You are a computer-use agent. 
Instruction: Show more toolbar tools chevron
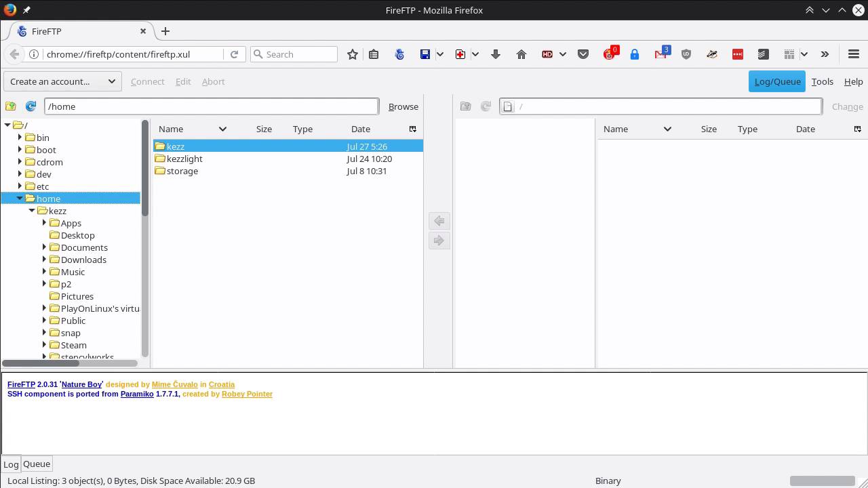pos(825,54)
